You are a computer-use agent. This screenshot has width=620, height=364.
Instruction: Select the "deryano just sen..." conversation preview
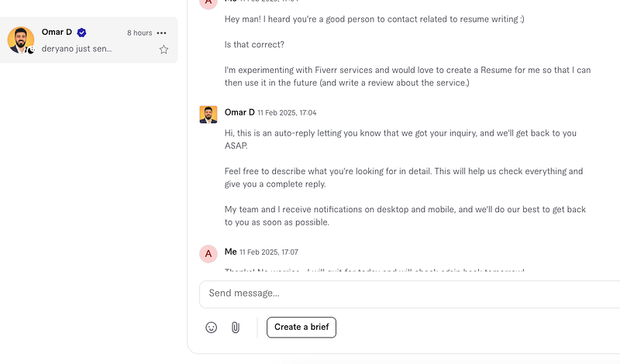click(x=77, y=49)
